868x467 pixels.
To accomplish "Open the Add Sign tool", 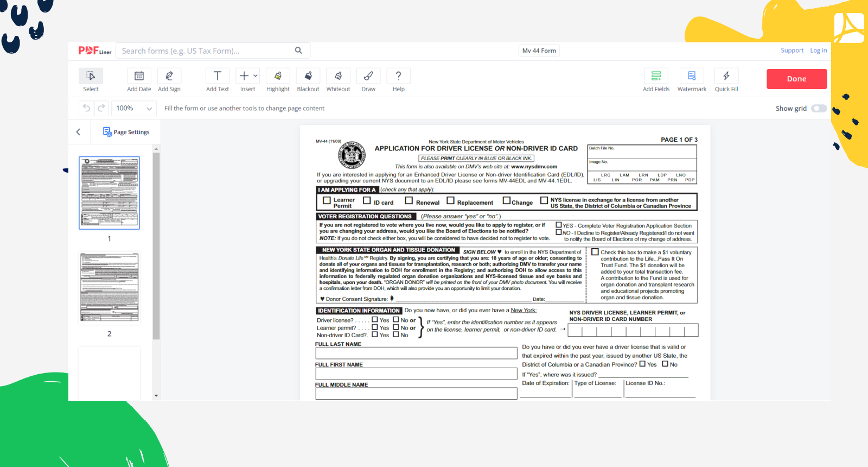I will tap(169, 77).
